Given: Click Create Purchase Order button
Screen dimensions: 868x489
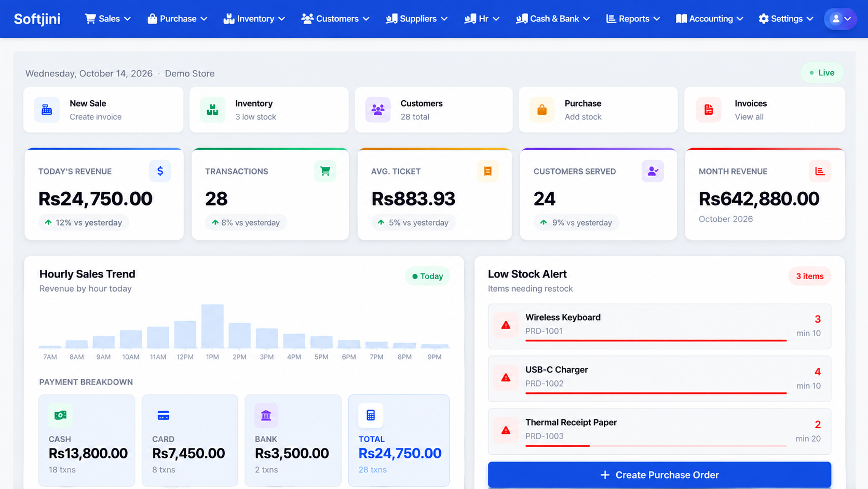Looking at the screenshot, I should pos(659,475).
